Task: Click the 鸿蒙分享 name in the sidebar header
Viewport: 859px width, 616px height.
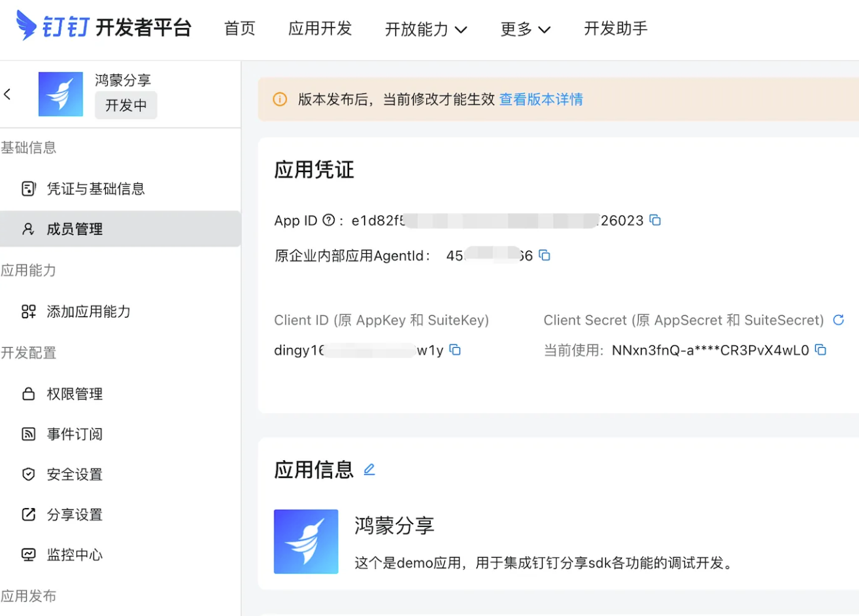Action: coord(123,80)
